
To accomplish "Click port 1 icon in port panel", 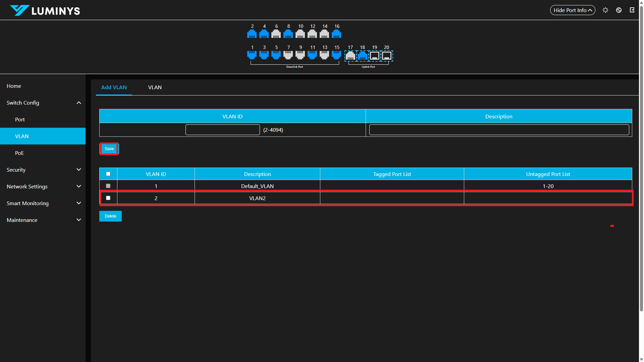I will coord(252,55).
